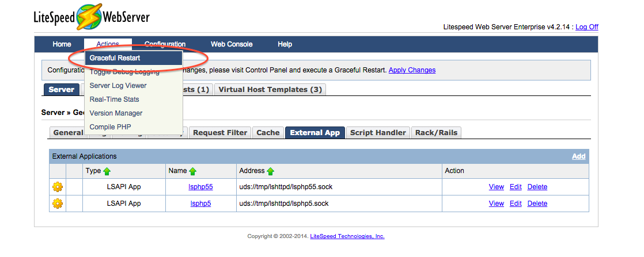The height and width of the screenshot is (257, 644).
Task: Click the Action column header
Action: [x=454, y=171]
